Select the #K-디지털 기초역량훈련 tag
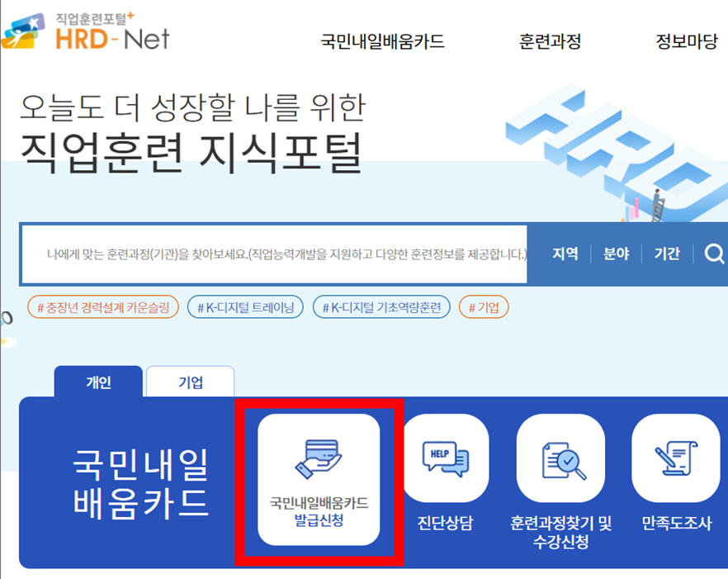The image size is (728, 579). click(x=381, y=307)
